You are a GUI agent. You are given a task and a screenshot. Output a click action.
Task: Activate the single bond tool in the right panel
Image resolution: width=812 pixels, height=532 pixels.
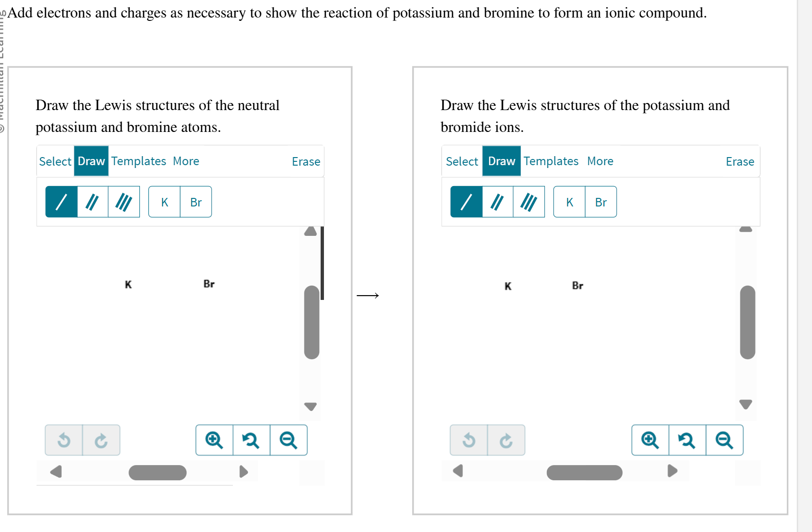click(466, 202)
